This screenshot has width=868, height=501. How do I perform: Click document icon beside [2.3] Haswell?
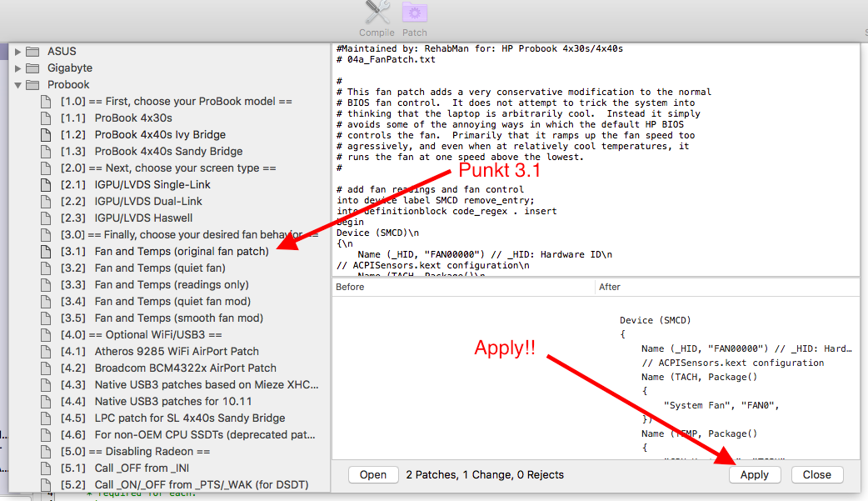coord(45,218)
